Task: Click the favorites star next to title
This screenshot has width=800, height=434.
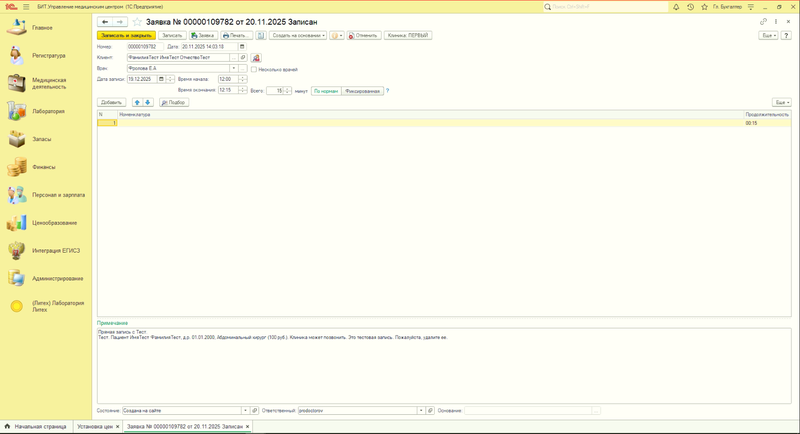Action: pos(137,21)
